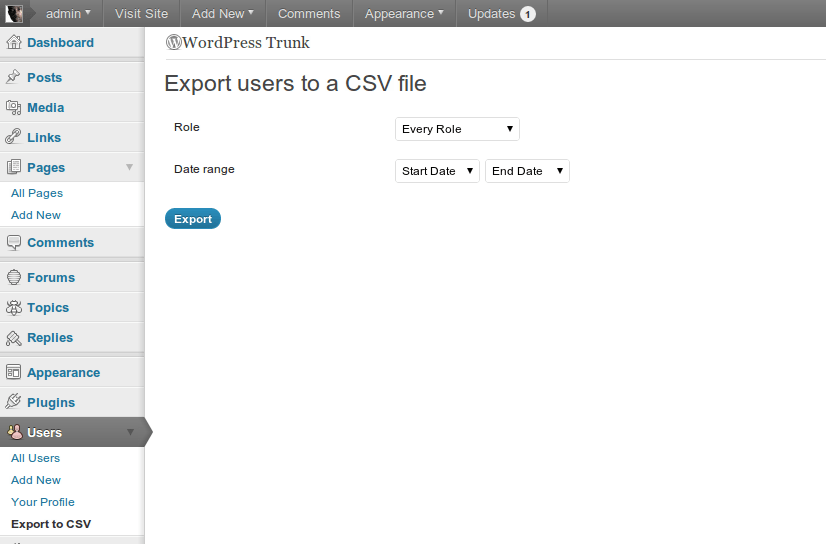Click the Appearance icon in sidebar

14,372
